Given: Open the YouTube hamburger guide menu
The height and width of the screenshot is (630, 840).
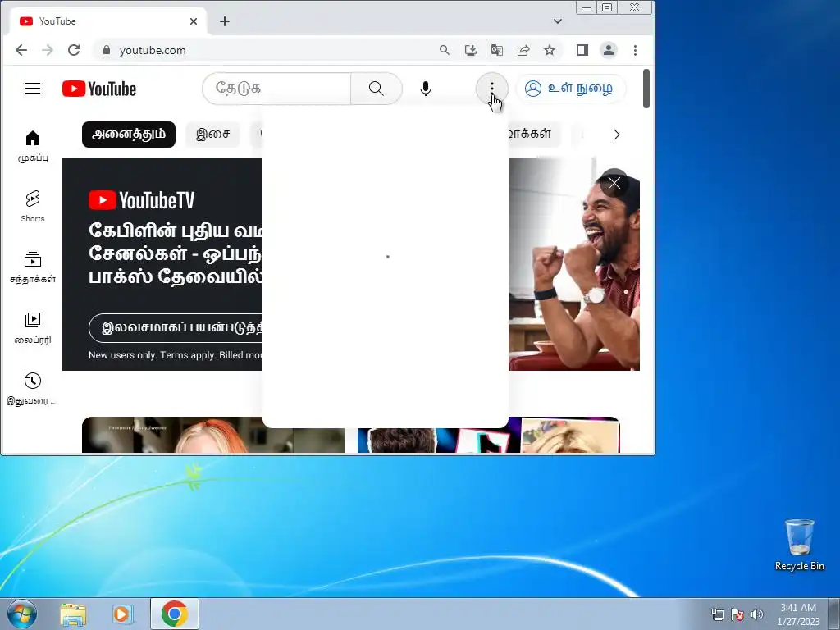Looking at the screenshot, I should (33, 89).
